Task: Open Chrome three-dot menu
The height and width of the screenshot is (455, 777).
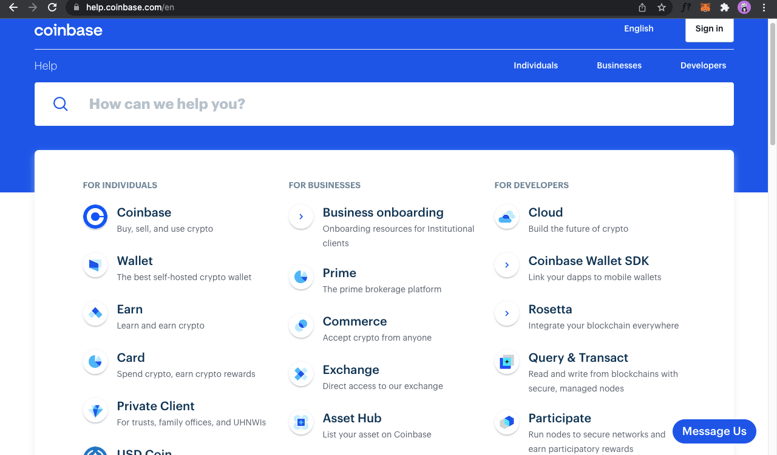Action: tap(764, 7)
